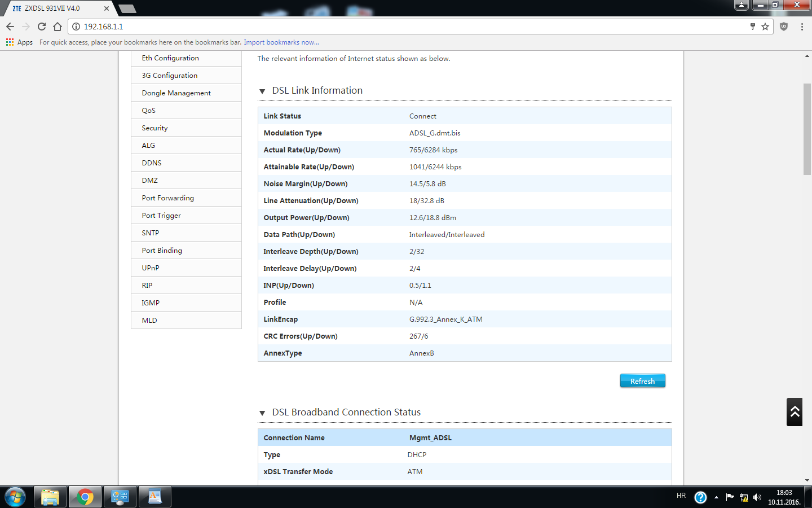Click the address bar URL field
The image size is (812, 508).
[395, 27]
